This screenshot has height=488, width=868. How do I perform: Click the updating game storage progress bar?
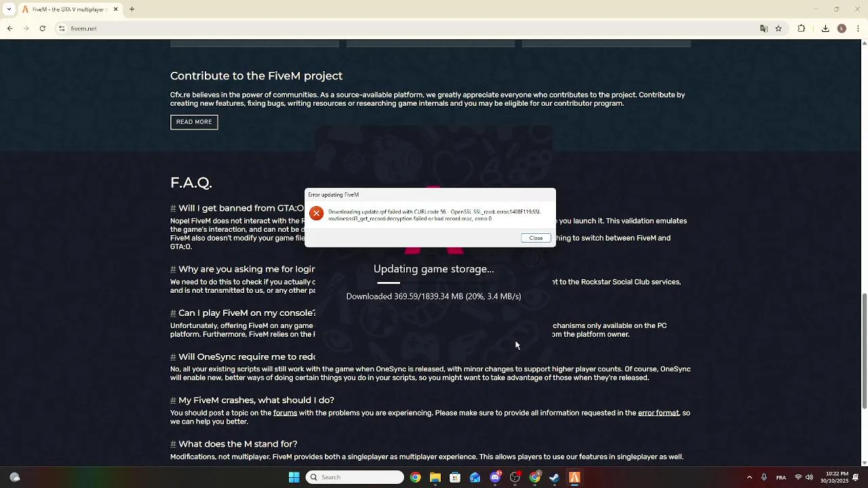[434, 283]
